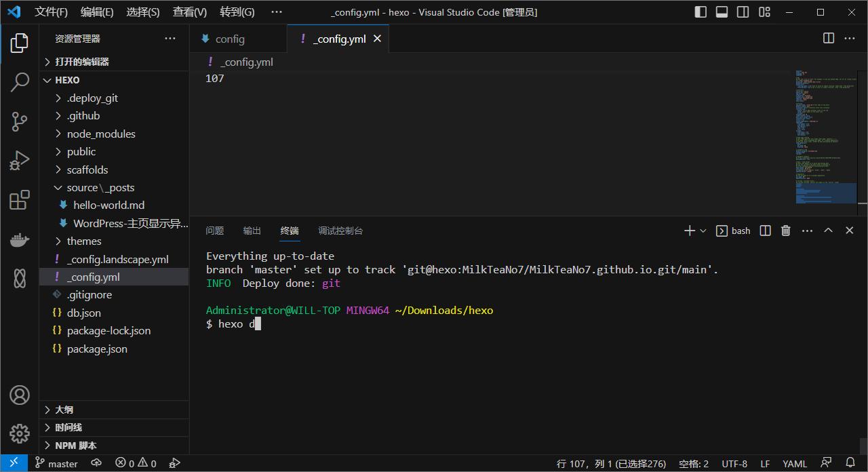This screenshot has height=472, width=868.
Task: Open the React atom icon view
Action: (x=20, y=277)
